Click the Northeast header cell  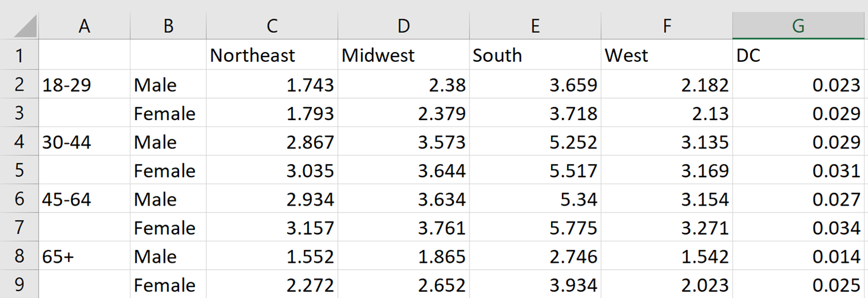click(272, 55)
